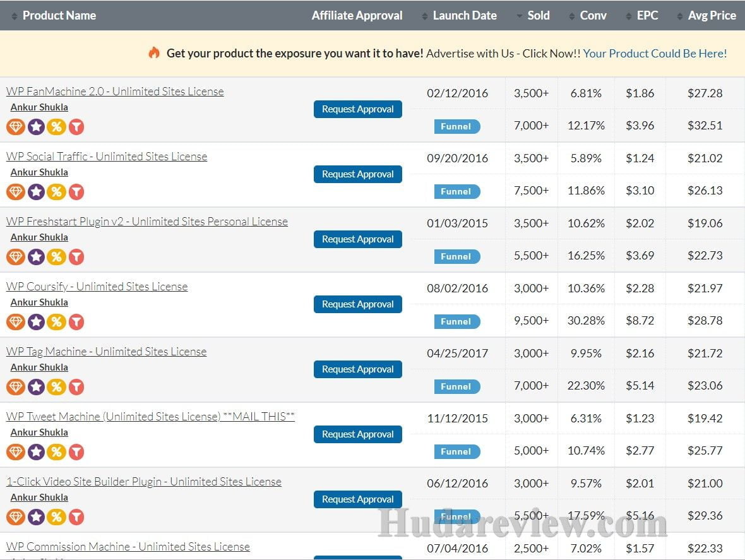The image size is (745, 560).
Task: Open WP Coursify product link
Action: (97, 287)
